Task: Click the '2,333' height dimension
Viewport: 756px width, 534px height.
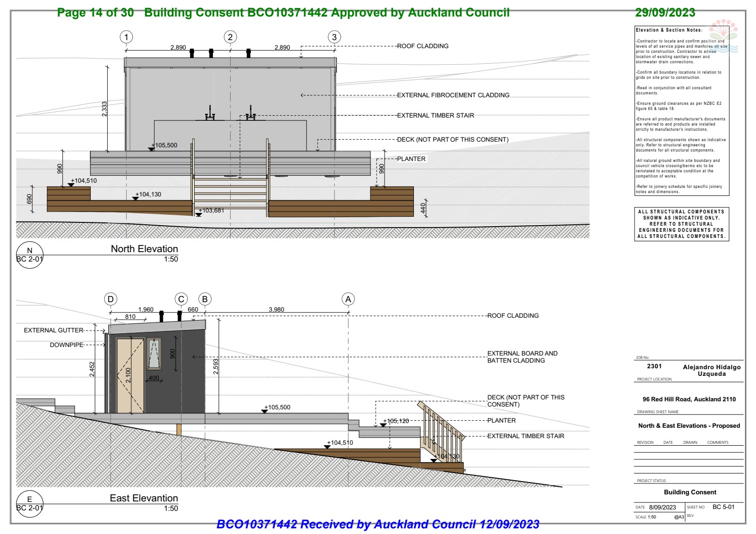Action: tap(104, 109)
